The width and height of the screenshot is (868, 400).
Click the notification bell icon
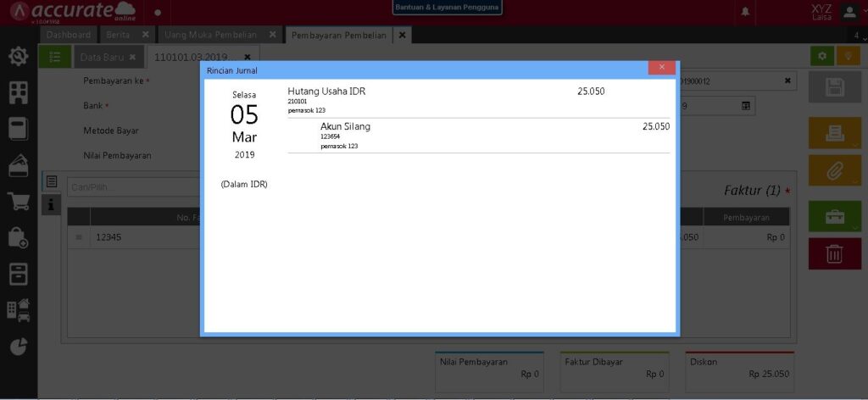746,12
